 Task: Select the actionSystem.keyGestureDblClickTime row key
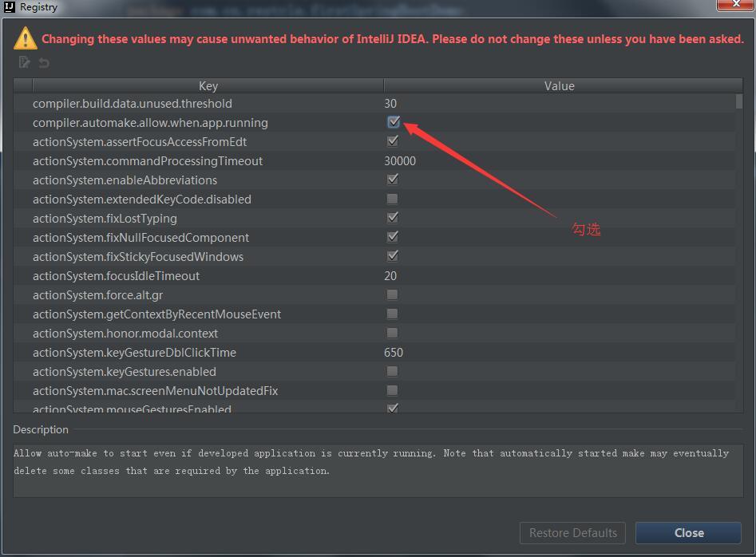pos(134,352)
